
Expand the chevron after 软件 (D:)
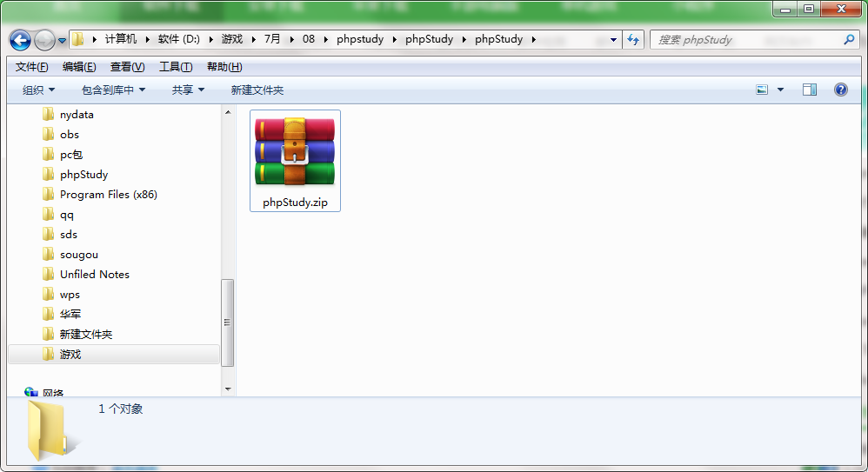tap(210, 39)
